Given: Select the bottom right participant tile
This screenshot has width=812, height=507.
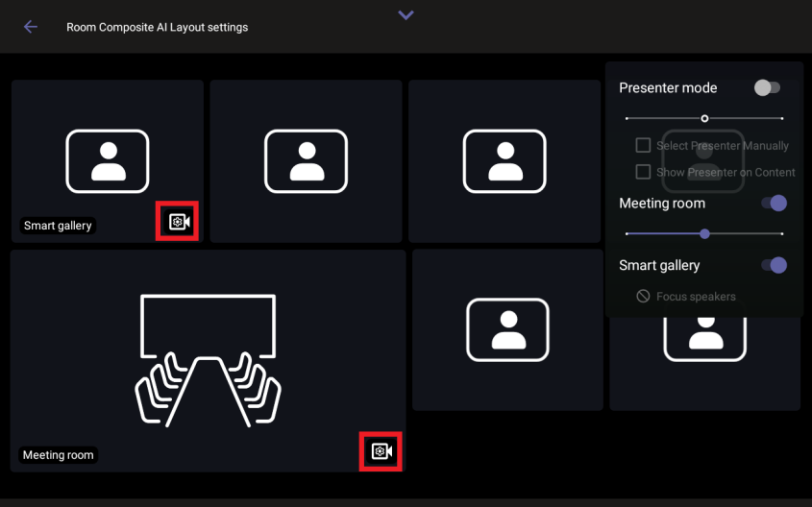Looking at the screenshot, I should 705,365.
